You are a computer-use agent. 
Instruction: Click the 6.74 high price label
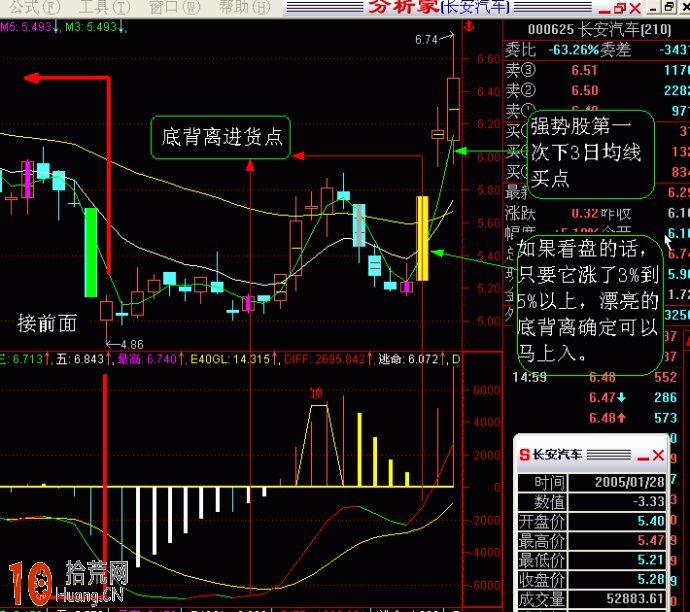click(426, 40)
